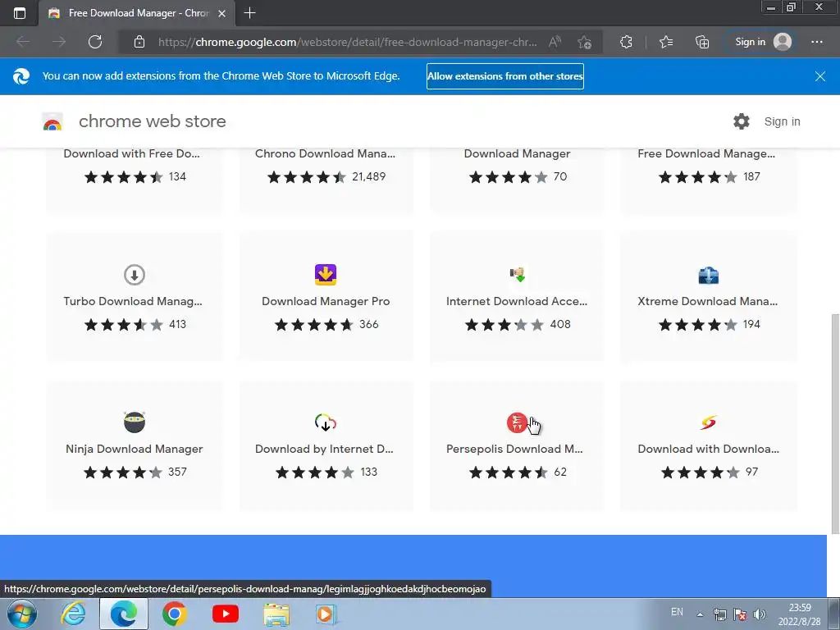Select the Free Download Manager browser tab
Image resolution: width=840 pixels, height=630 pixels.
(137, 13)
